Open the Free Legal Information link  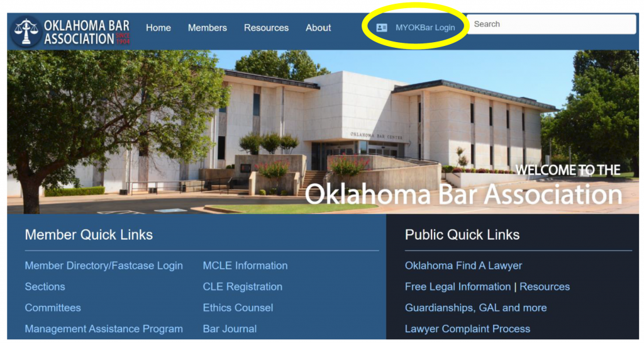[458, 286]
